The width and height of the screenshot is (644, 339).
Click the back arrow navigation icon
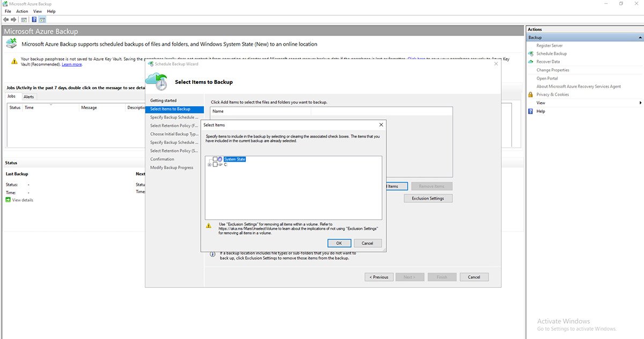point(5,19)
